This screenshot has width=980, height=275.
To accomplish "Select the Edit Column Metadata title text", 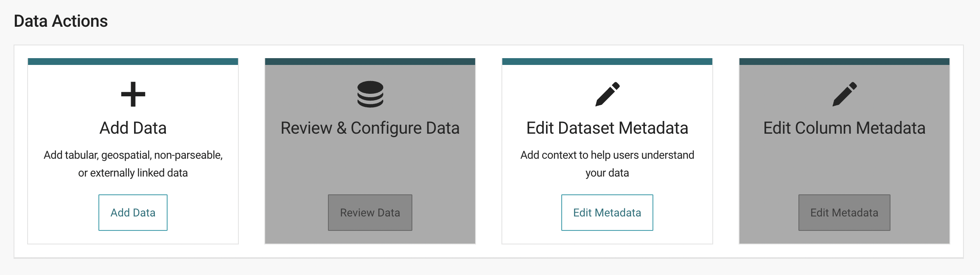I will point(844,128).
